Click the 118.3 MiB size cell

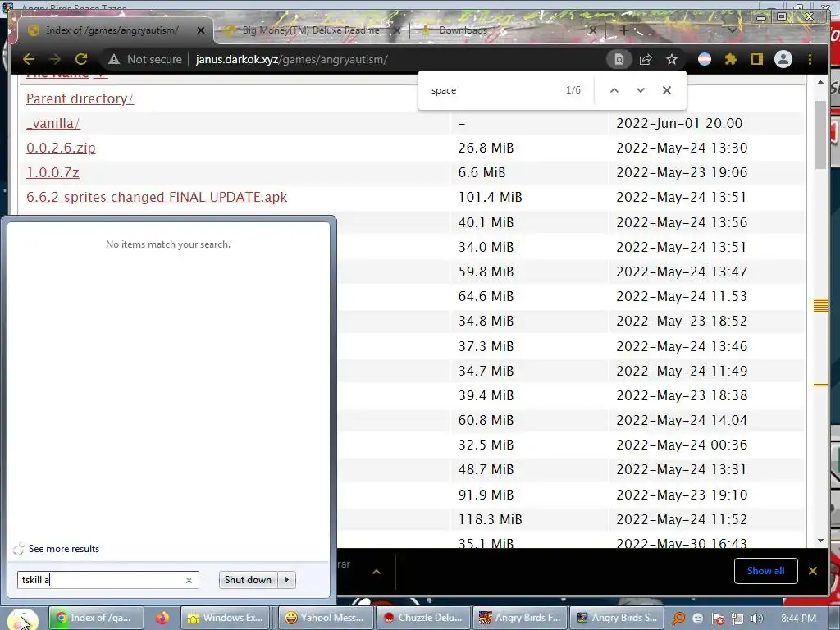coord(491,519)
